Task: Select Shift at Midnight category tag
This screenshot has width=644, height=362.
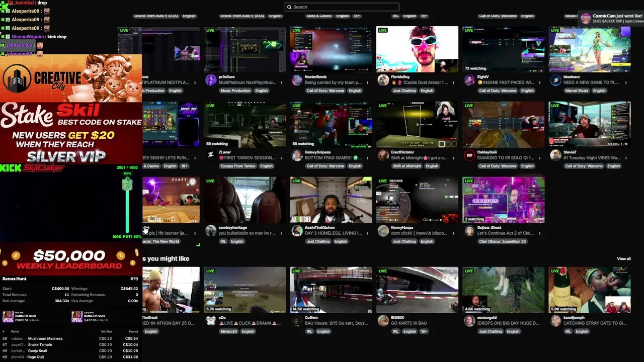Action: [x=406, y=166]
